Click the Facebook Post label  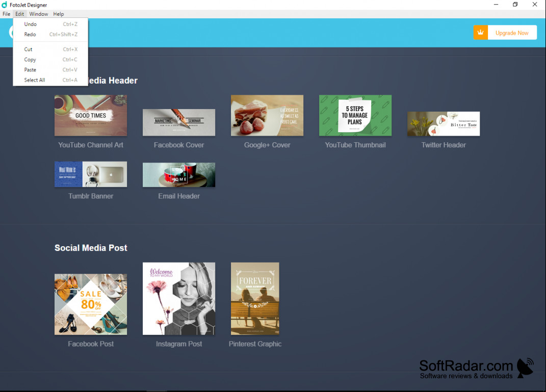point(91,344)
